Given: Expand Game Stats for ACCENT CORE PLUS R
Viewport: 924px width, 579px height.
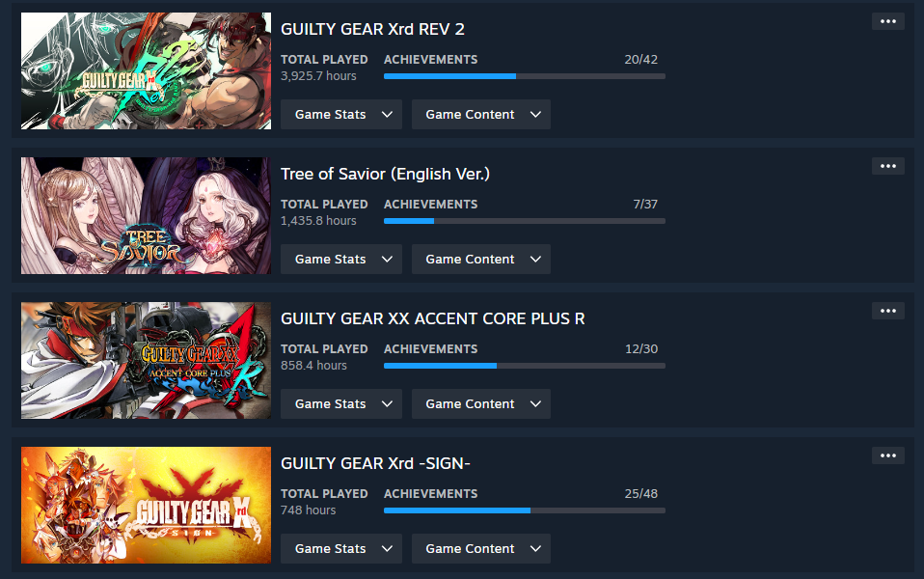Looking at the screenshot, I should coord(341,404).
